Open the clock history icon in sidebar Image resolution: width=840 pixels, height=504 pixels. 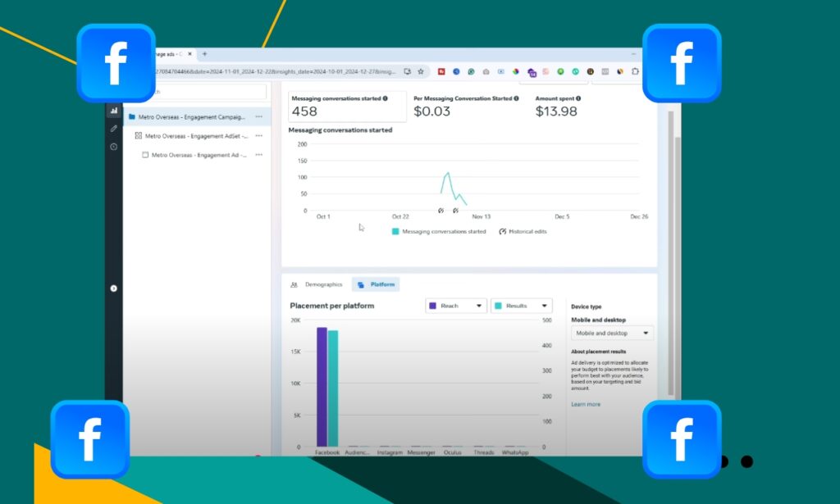(113, 147)
